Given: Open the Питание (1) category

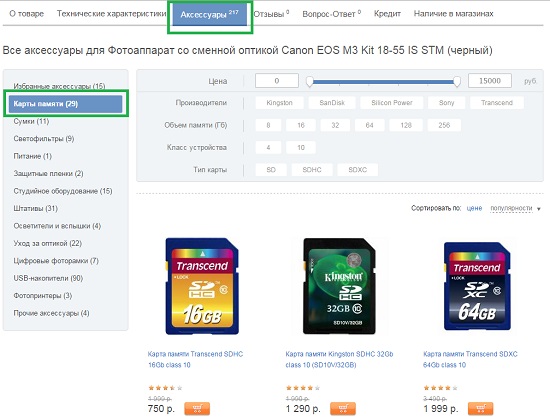Looking at the screenshot, I should click(x=33, y=156).
